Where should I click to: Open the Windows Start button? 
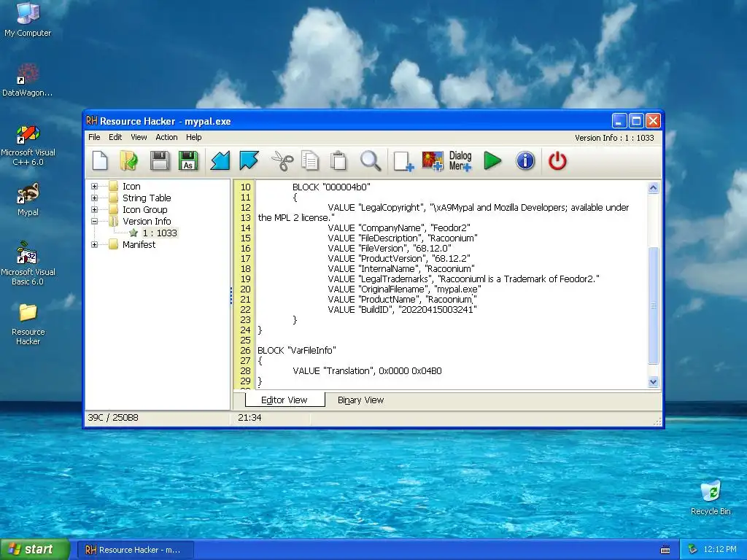click(35, 550)
